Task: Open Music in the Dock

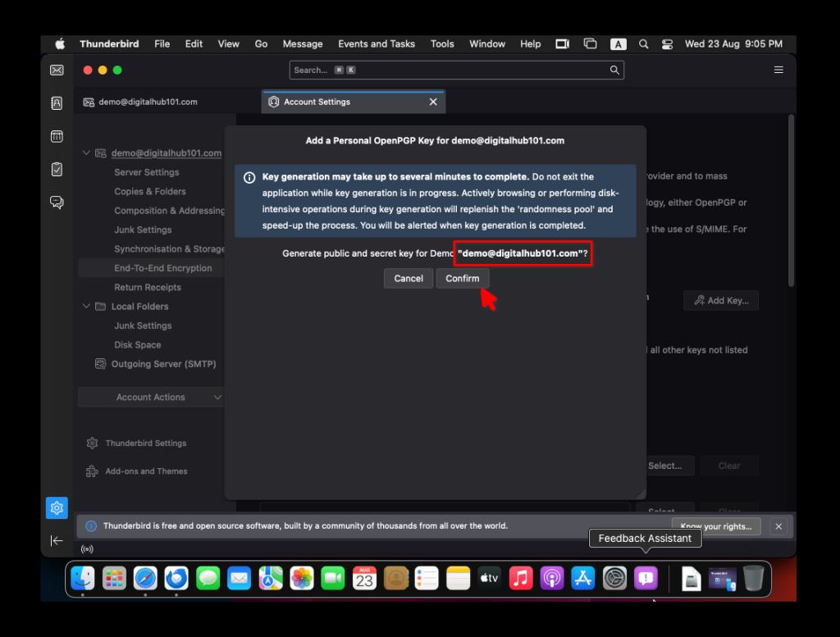Action: [520, 578]
